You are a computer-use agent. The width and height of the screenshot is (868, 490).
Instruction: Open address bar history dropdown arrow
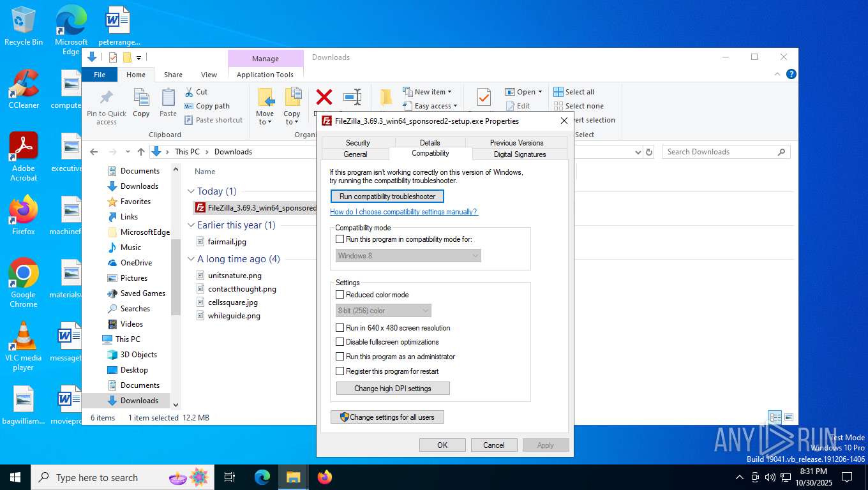tap(638, 152)
